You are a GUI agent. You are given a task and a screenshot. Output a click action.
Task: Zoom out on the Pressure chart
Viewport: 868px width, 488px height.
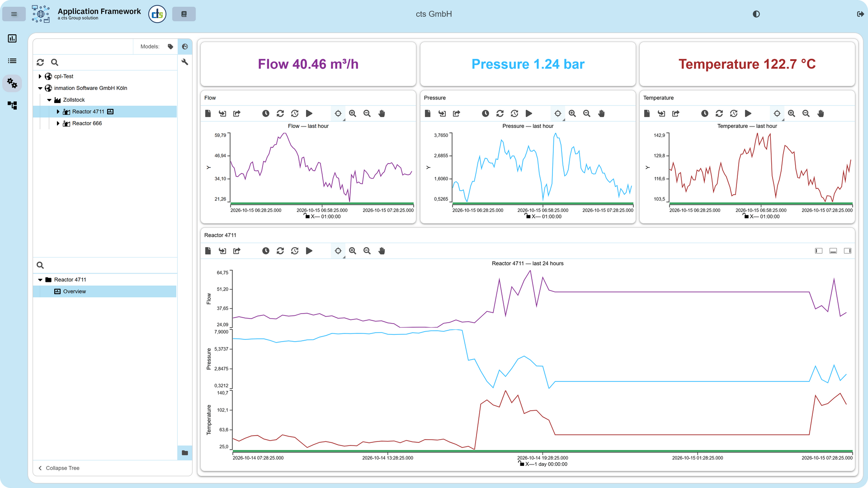587,113
